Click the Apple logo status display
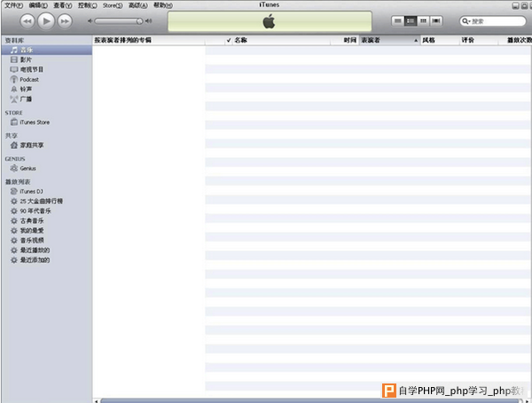Screen dimensions: 532x403 [x=270, y=21]
